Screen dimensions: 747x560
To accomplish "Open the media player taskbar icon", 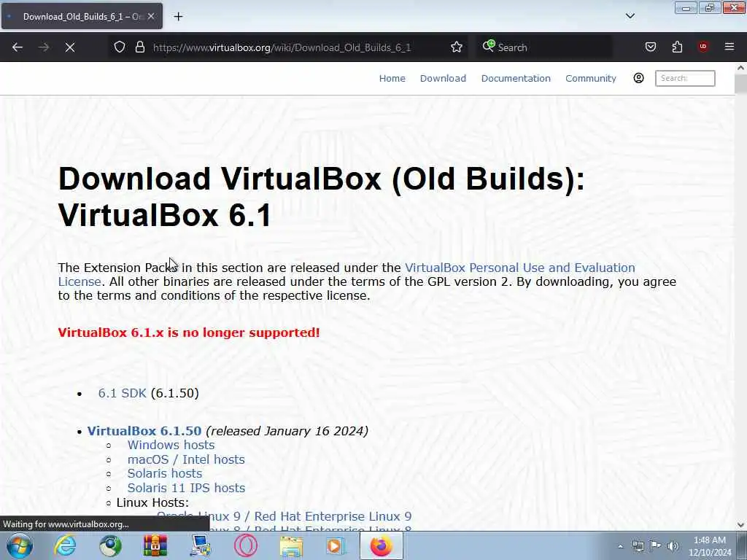I will point(336,545).
